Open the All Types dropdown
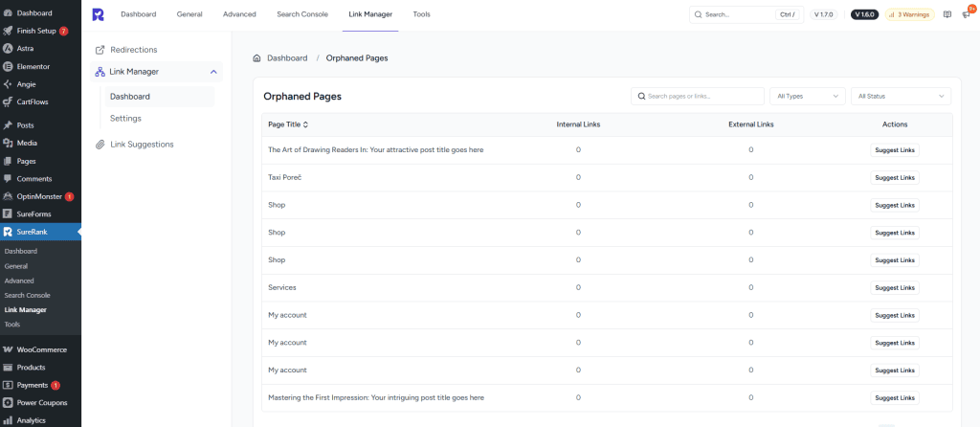The image size is (980, 427). (808, 97)
